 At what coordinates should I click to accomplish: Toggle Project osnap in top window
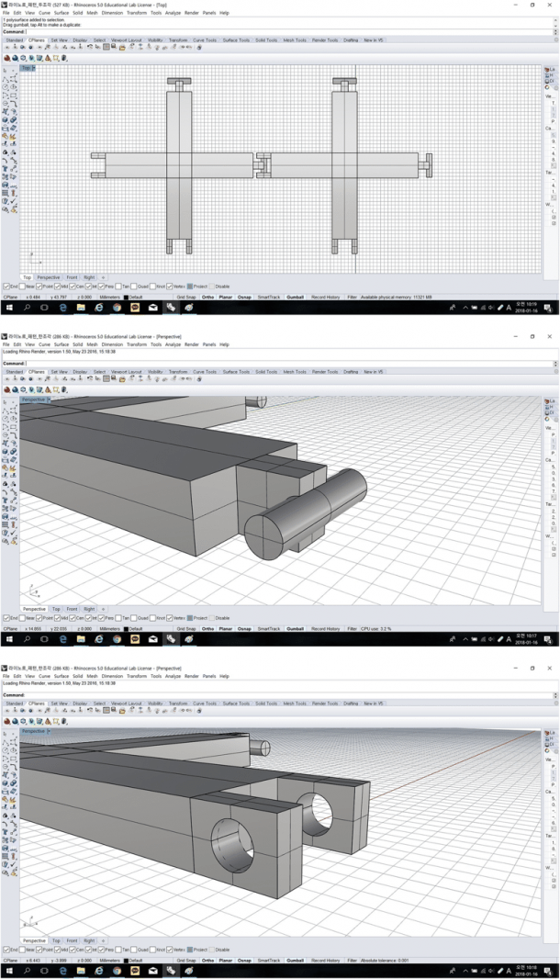click(190, 287)
